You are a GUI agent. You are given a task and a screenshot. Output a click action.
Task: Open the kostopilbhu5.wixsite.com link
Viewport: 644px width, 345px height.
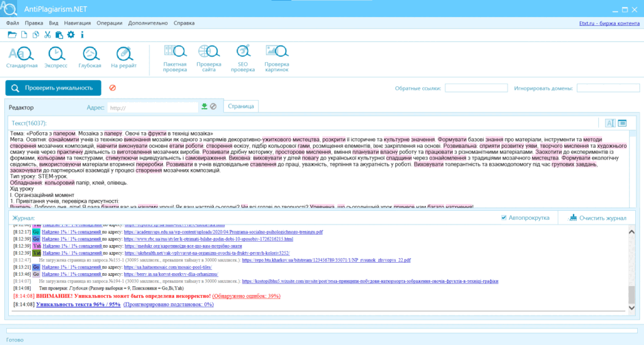(370, 281)
